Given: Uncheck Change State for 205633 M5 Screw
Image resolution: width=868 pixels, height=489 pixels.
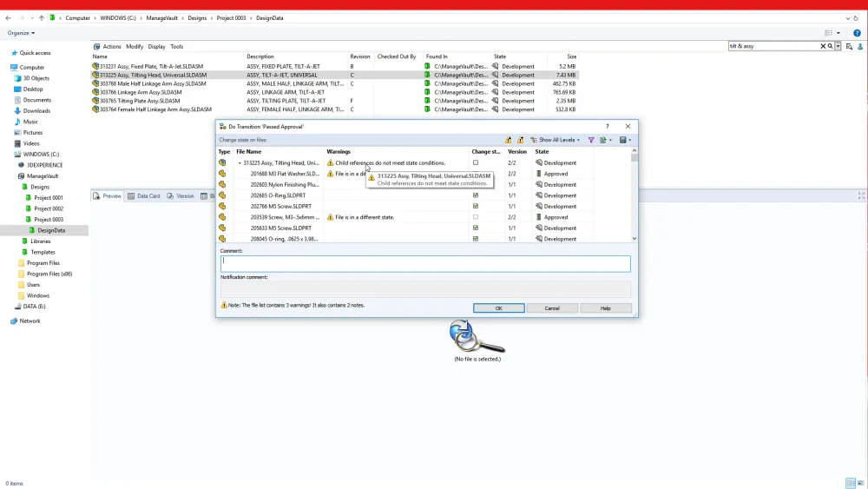Looking at the screenshot, I should pos(476,228).
